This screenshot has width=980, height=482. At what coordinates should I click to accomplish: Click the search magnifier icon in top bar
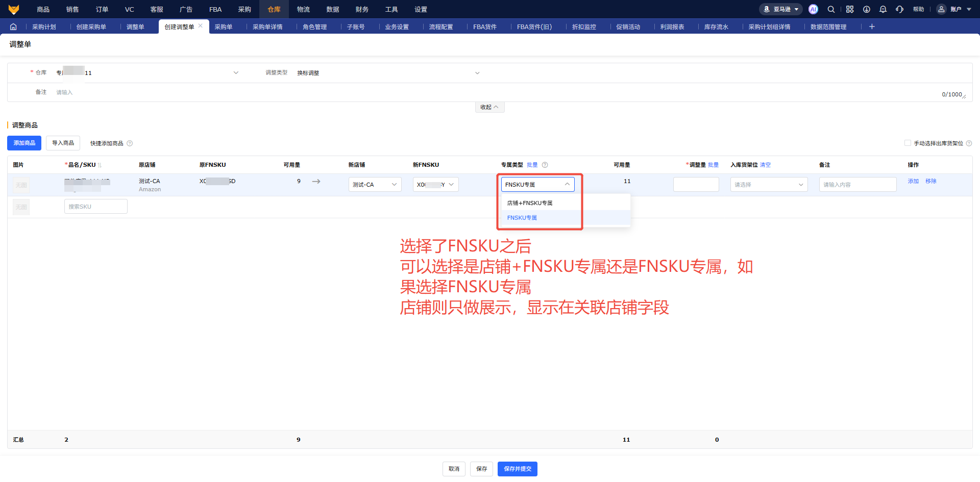831,9
